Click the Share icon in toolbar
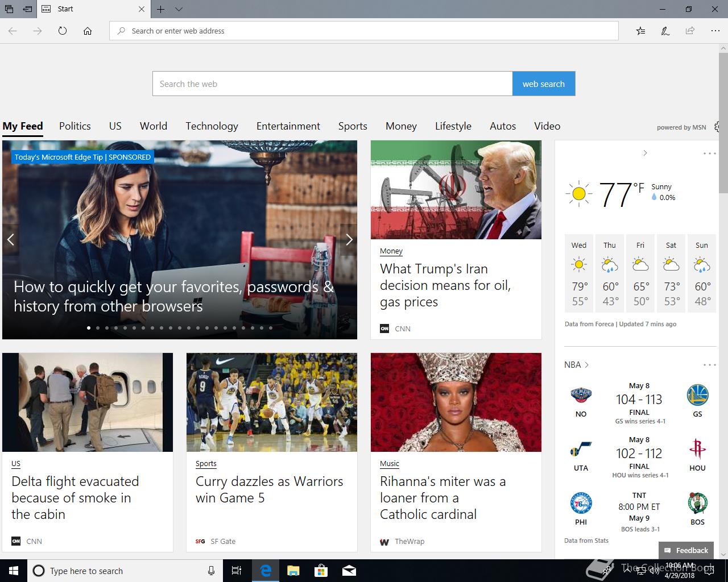Image resolution: width=728 pixels, height=582 pixels. pyautogui.click(x=690, y=31)
